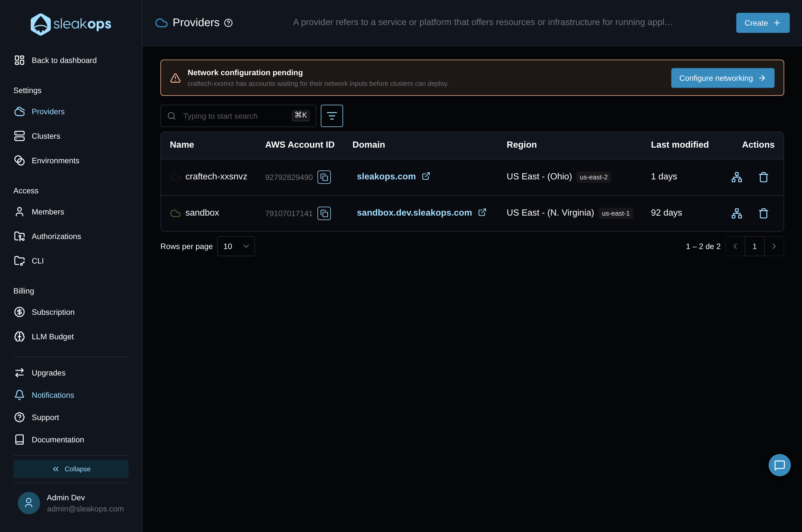The image size is (802, 532).
Task: Open the rows per page dropdown
Action: coord(236,246)
